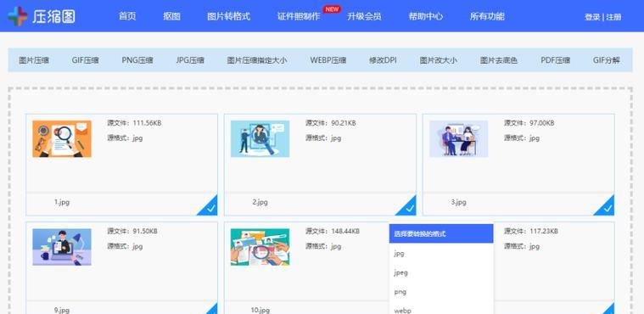Image resolution: width=644 pixels, height=314 pixels.
Task: Click the 1.jpg orange thumbnail
Action: point(62,139)
